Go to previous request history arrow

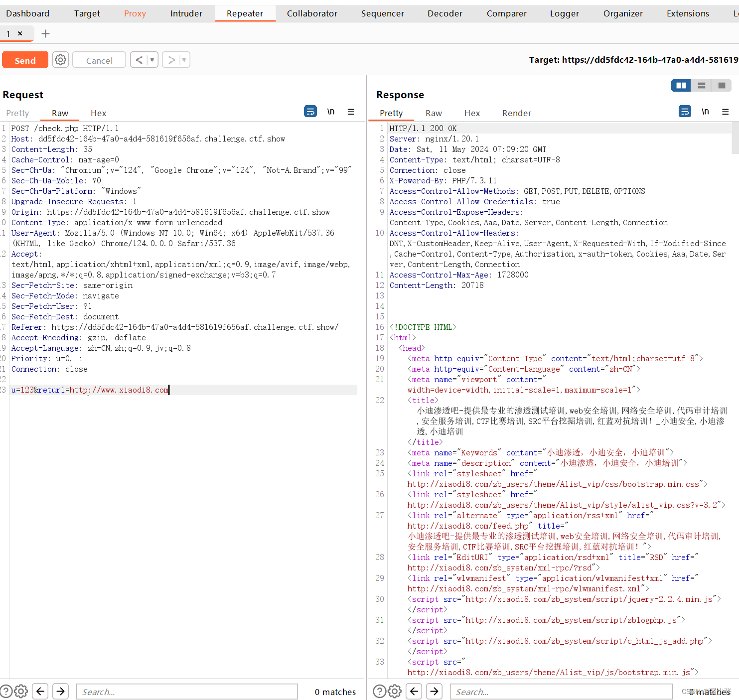[x=140, y=60]
